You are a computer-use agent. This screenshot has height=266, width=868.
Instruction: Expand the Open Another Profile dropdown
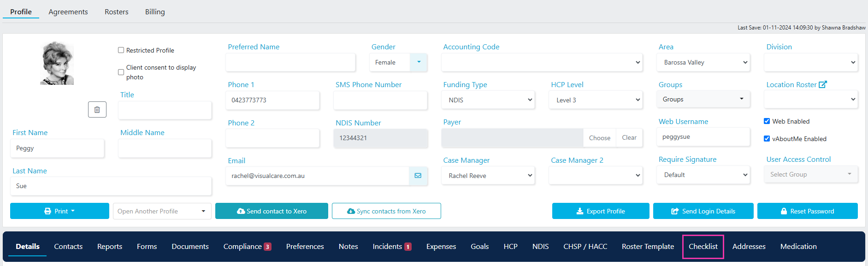(162, 211)
